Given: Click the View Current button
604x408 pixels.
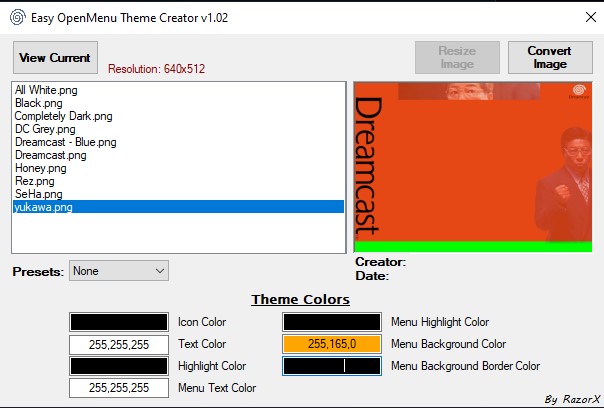Looking at the screenshot, I should tap(55, 57).
